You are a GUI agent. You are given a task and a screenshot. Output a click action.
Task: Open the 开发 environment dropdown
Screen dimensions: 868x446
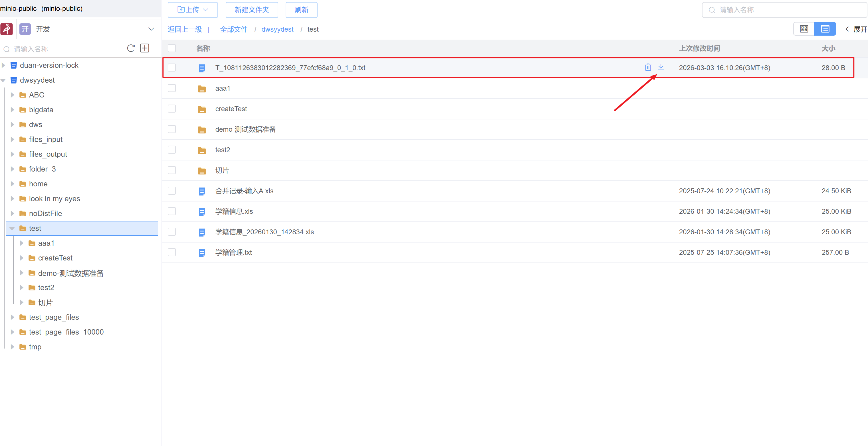coord(151,29)
